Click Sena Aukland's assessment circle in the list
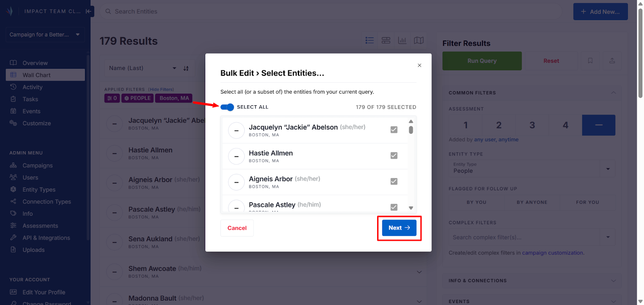Image resolution: width=644 pixels, height=305 pixels. pos(114,242)
